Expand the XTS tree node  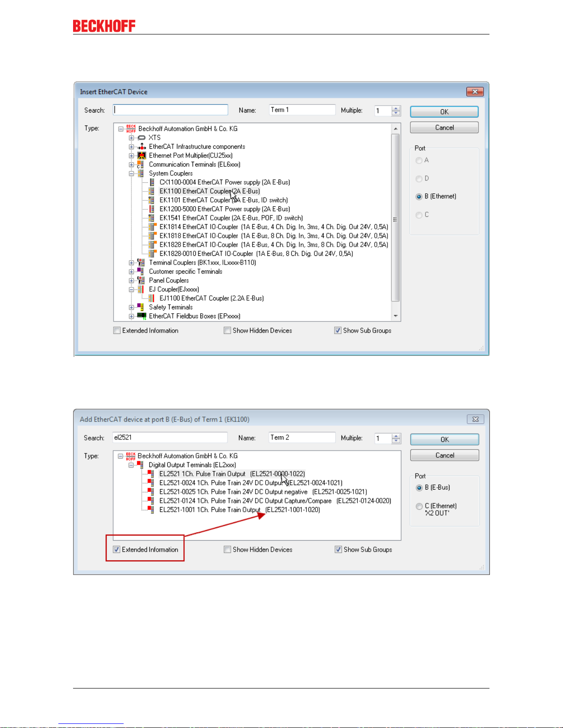click(131, 138)
